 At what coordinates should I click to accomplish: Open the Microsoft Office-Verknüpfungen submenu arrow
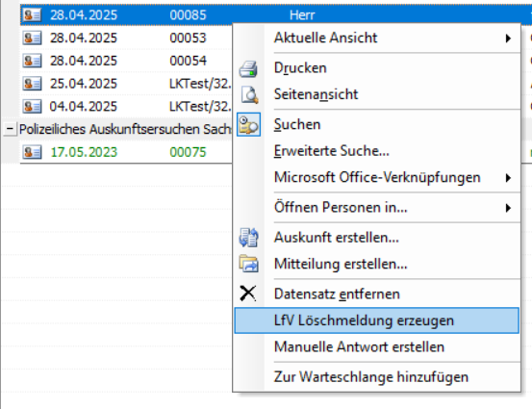click(x=508, y=177)
